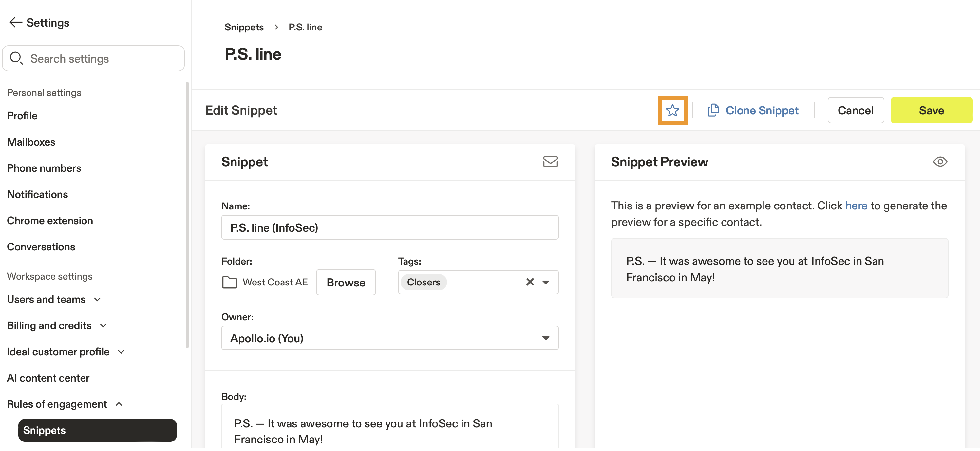
Task: Click the eye icon in Snippet Preview
Action: click(x=940, y=161)
